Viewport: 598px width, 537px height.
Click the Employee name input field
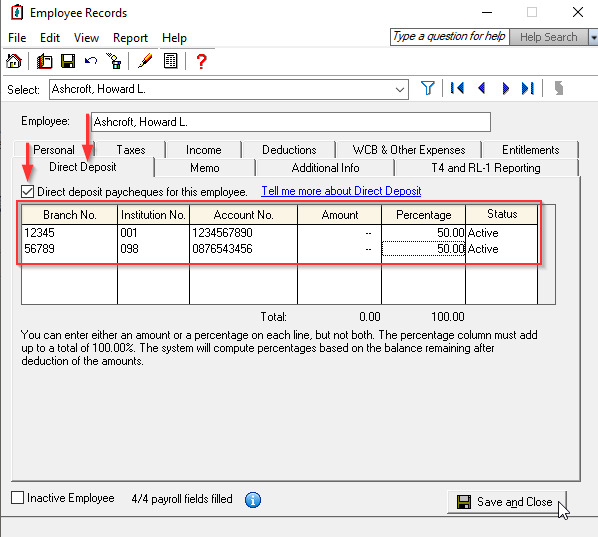[291, 122]
